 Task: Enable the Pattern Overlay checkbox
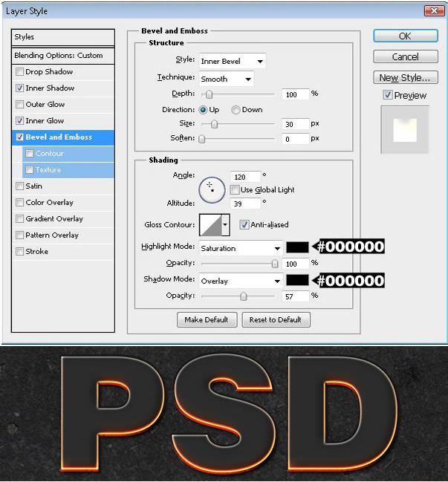pos(19,235)
